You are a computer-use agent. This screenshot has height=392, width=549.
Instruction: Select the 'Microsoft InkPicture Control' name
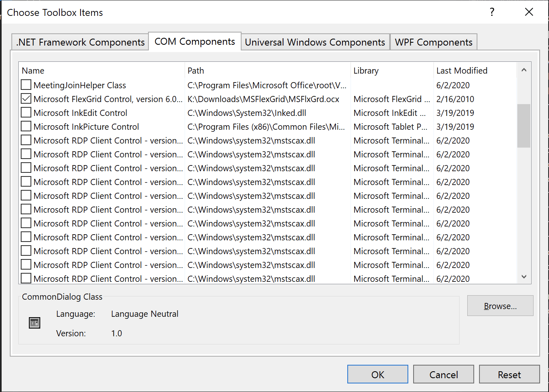click(86, 126)
